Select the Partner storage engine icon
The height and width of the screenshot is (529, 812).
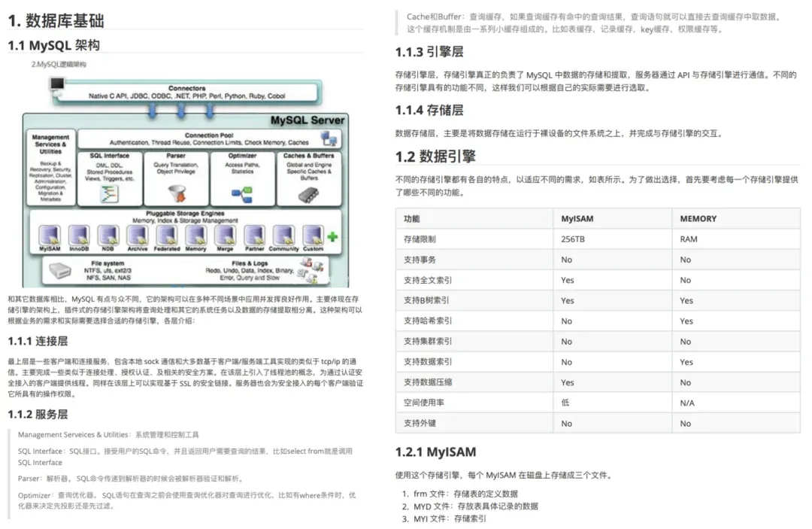tap(254, 236)
